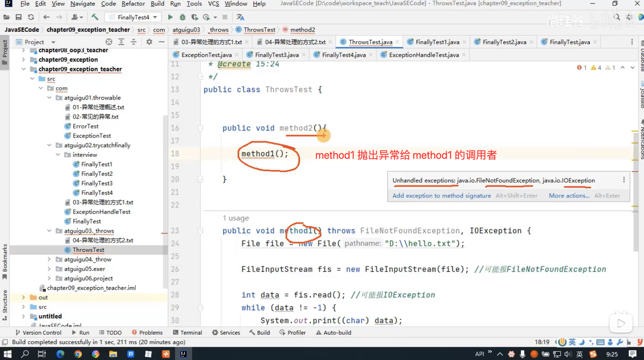Collapse the atguigu03._throws package

(49, 231)
